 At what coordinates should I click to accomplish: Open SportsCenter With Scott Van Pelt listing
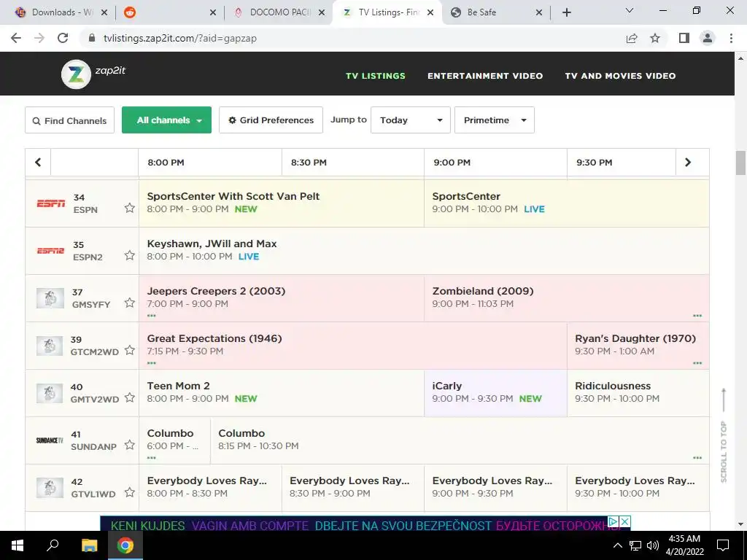[281, 203]
